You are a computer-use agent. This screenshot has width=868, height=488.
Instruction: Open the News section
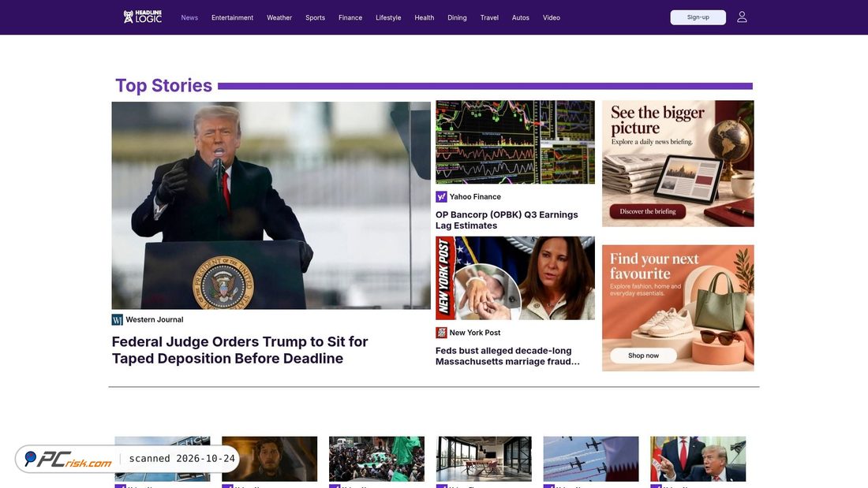point(189,17)
